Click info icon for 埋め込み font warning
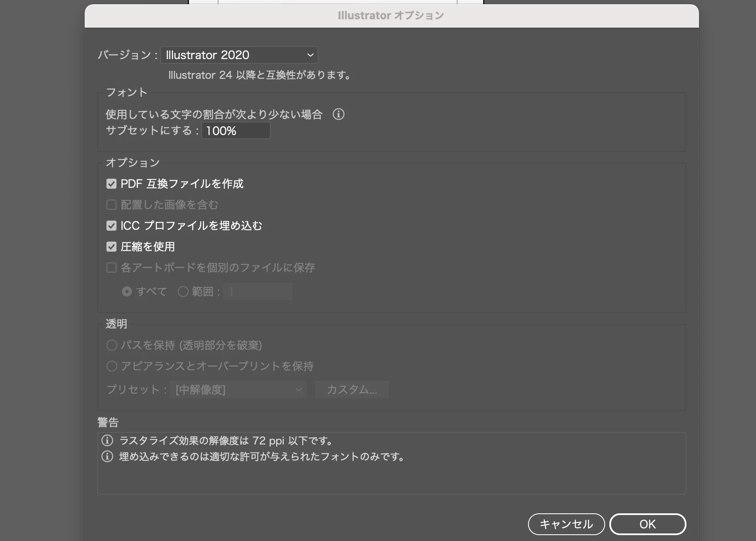Screen dimensions: 756x541 (x=107, y=456)
